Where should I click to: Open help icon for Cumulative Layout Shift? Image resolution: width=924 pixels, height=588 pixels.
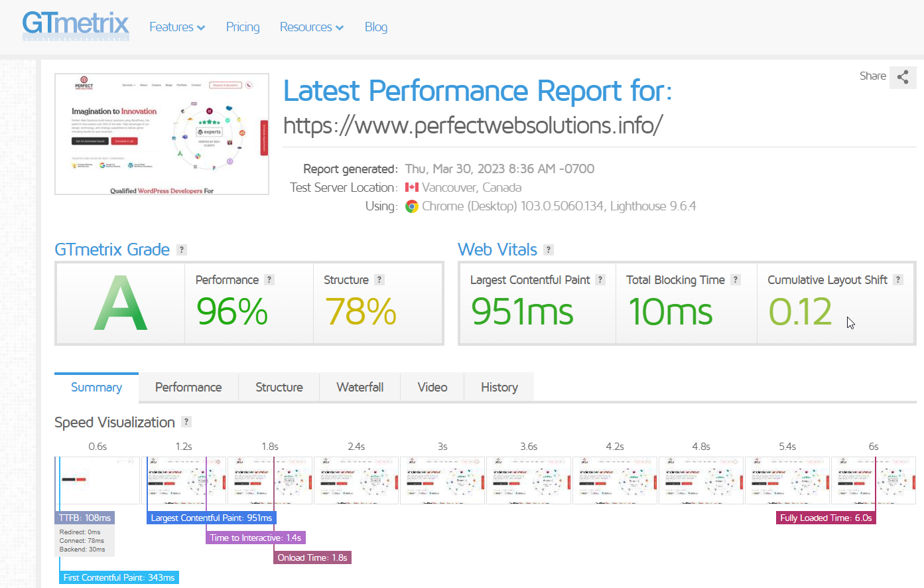898,280
